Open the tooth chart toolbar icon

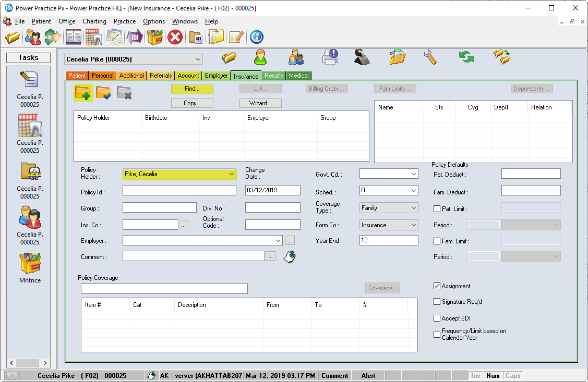[x=93, y=37]
